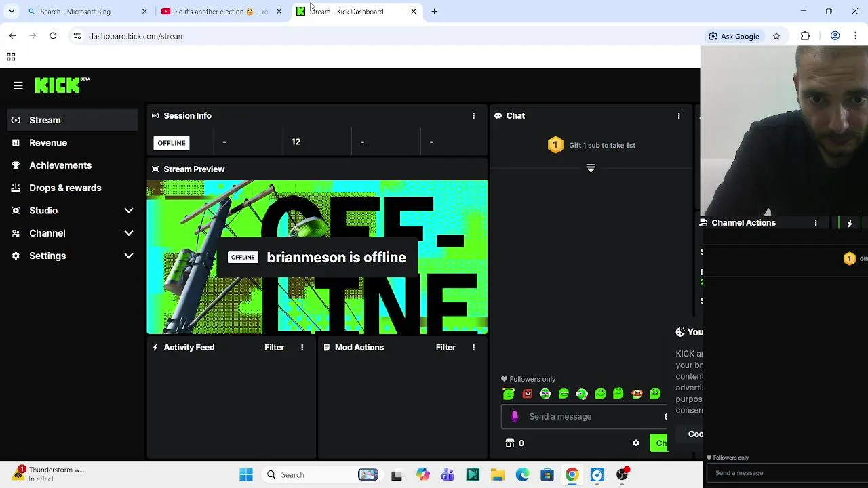Click the Send a message chat field
Viewport: 868px width, 488px height.
point(584,417)
